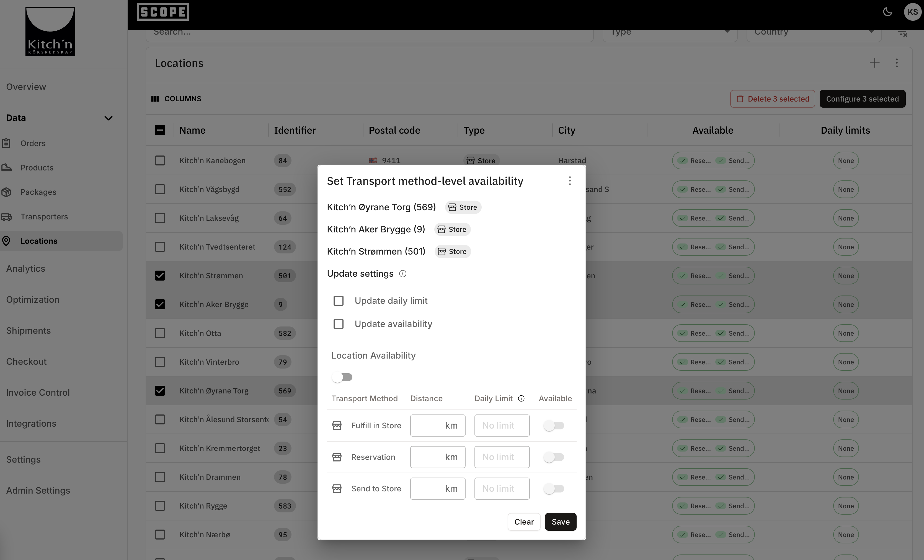Click the Orders clipboard icon
The image size is (924, 560).
tap(6, 143)
